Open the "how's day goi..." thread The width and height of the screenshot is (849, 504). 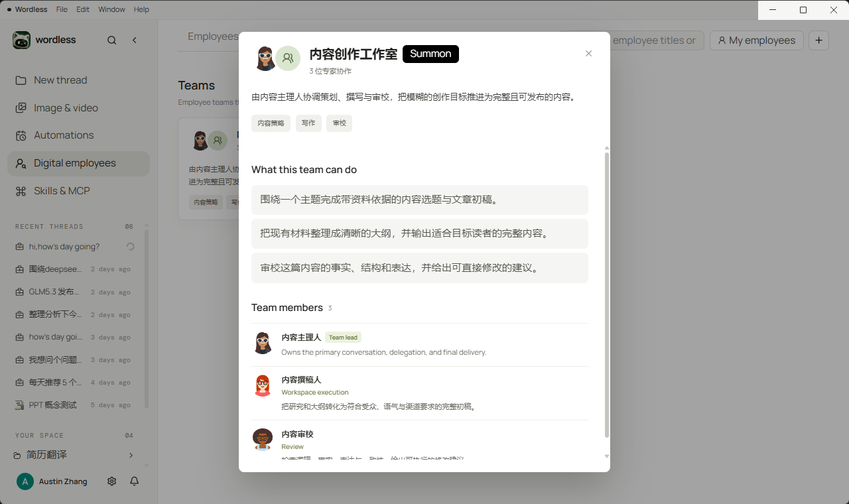75,337
